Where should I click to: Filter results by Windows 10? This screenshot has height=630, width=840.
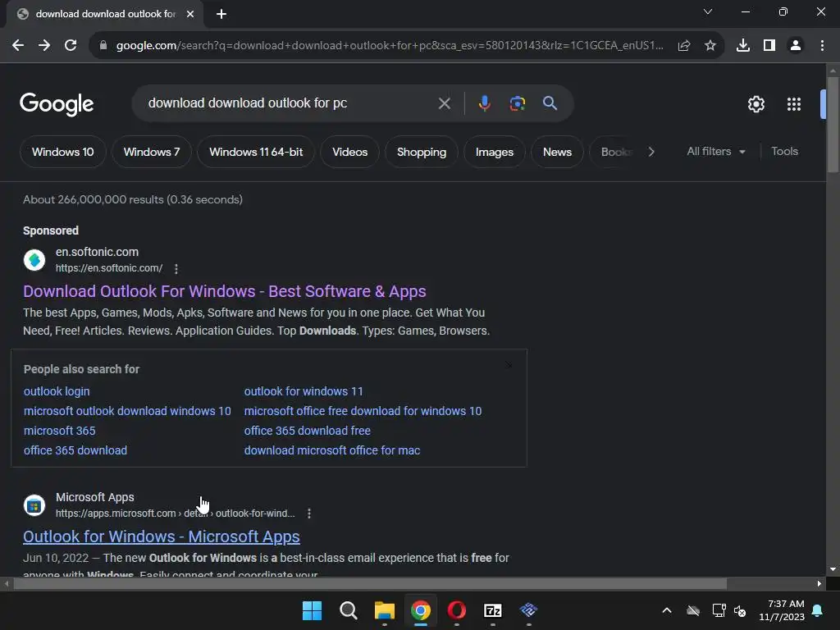point(62,152)
